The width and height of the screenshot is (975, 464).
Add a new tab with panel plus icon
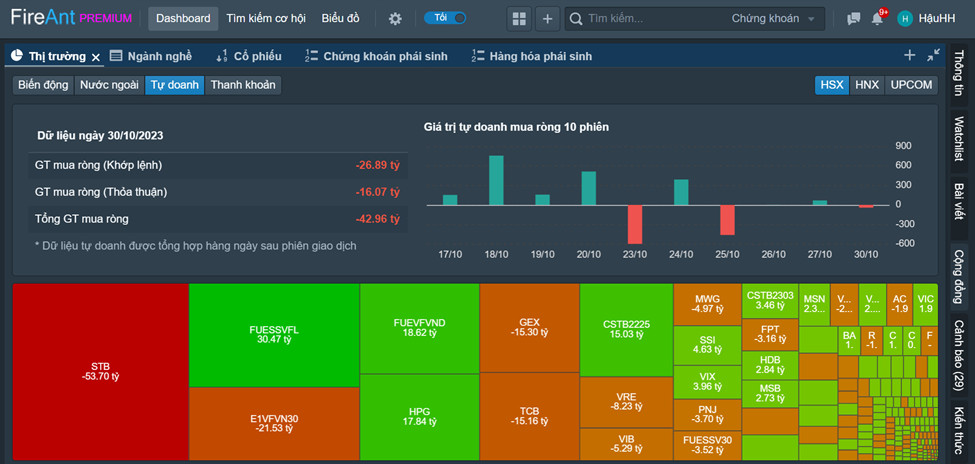910,55
